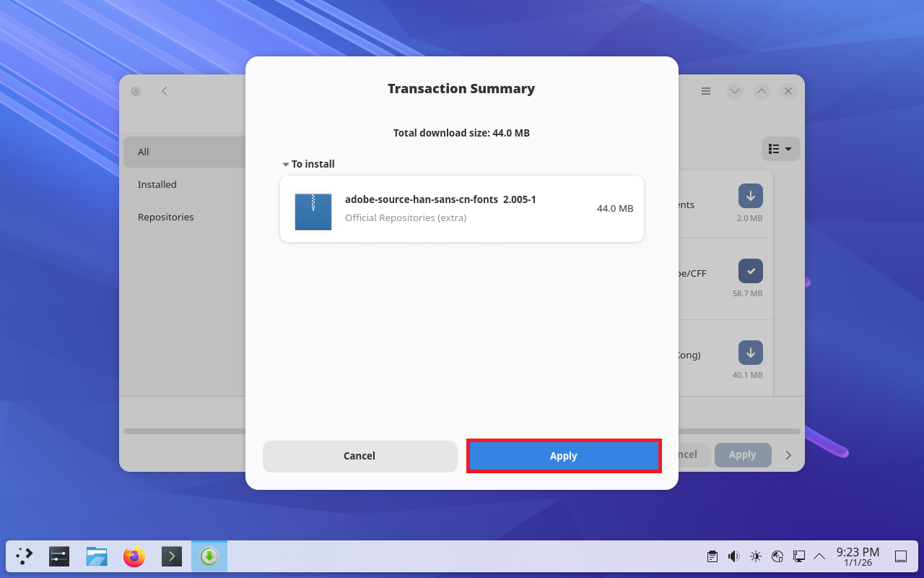Select the Repositories sidebar tab

pos(166,217)
